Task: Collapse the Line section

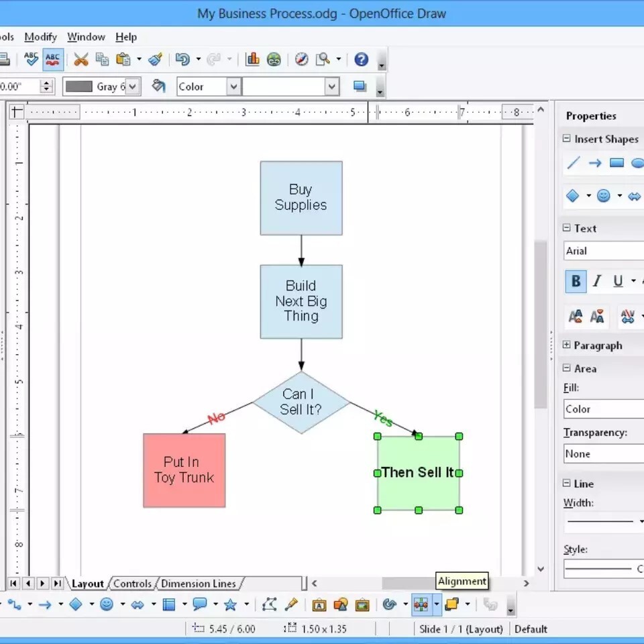Action: click(566, 483)
